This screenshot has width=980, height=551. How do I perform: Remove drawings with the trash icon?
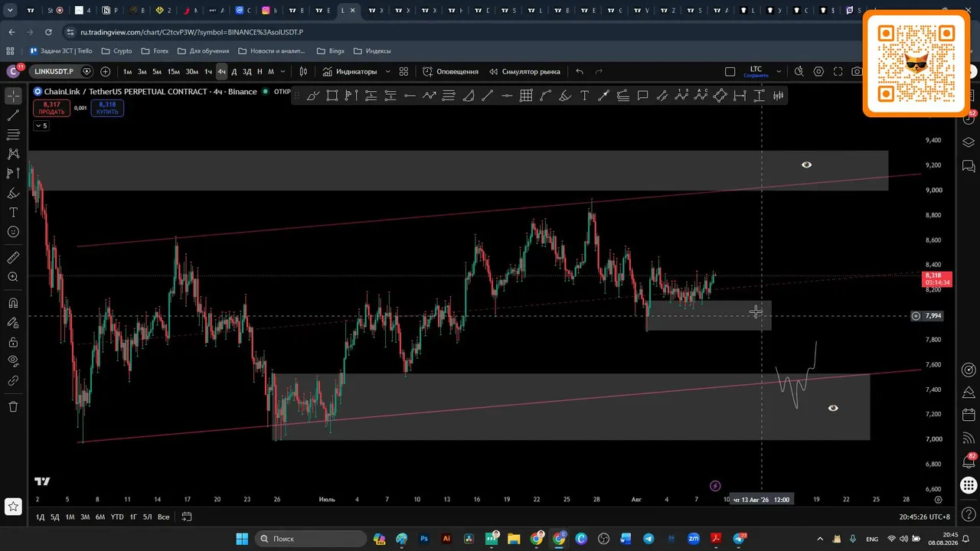[x=13, y=406]
